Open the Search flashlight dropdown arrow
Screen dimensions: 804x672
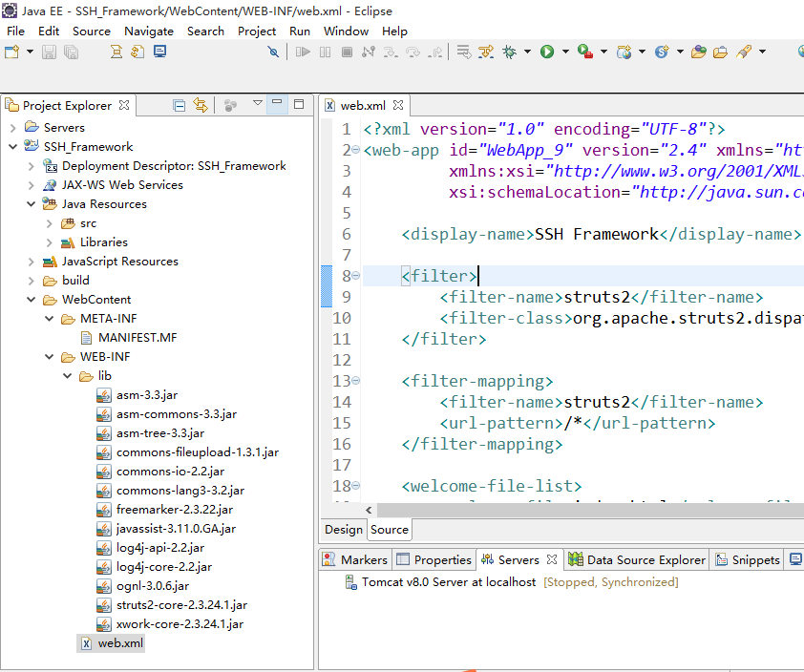(763, 52)
